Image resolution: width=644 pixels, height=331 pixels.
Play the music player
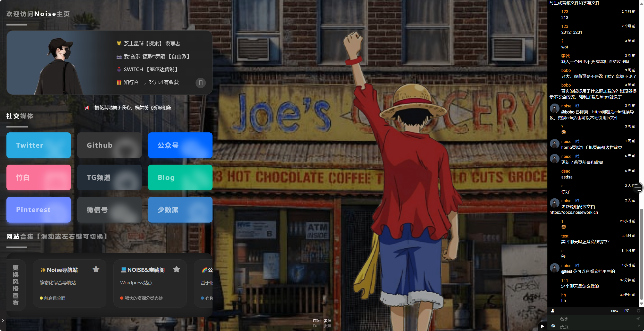[542, 326]
